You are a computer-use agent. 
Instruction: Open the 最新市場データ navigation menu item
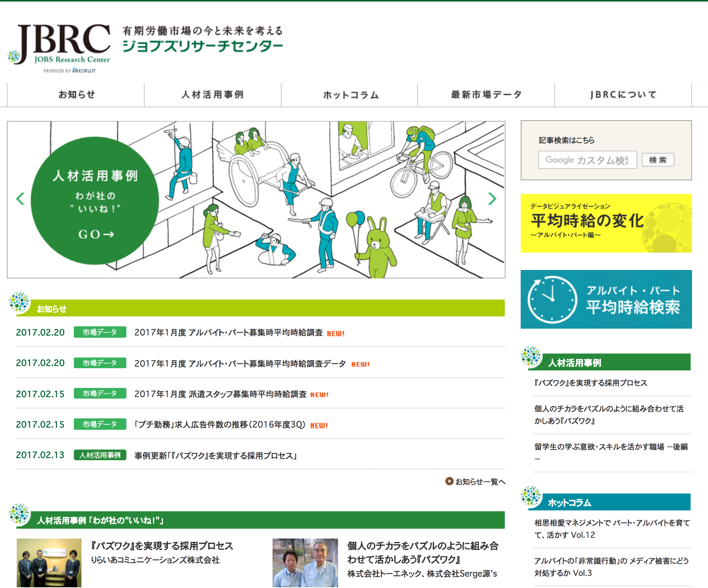(x=486, y=95)
